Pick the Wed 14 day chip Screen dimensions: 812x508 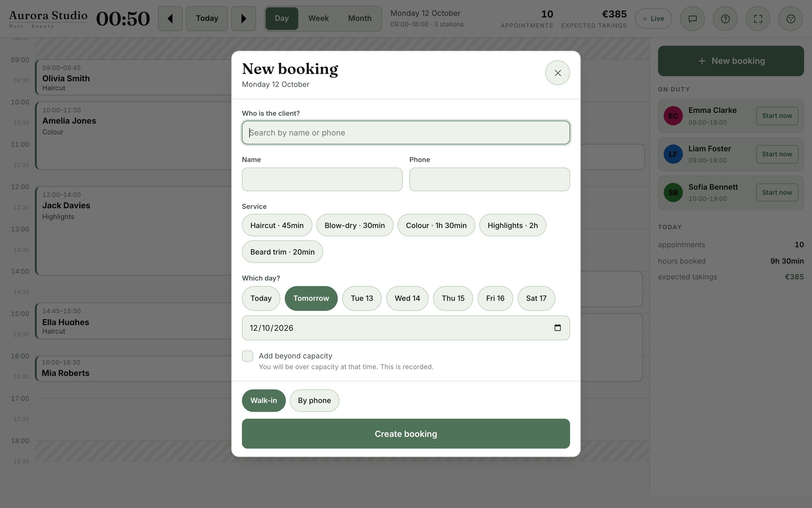click(407, 298)
